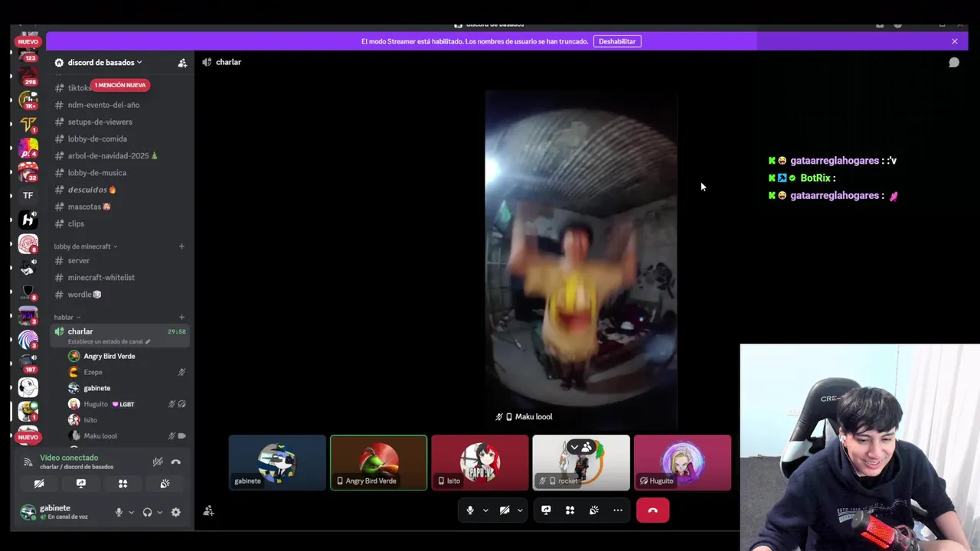Deafen with headphones icon in user panel
Screen dimensions: 980x551
pos(147,512)
